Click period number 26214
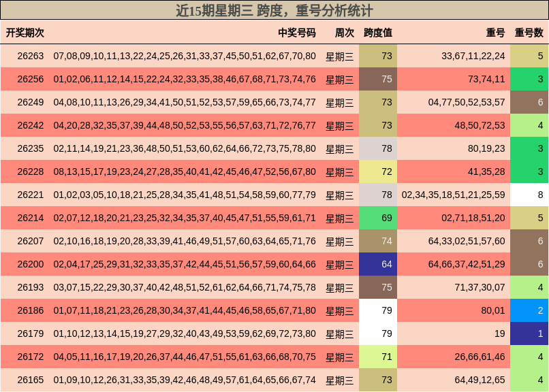 coord(31,218)
